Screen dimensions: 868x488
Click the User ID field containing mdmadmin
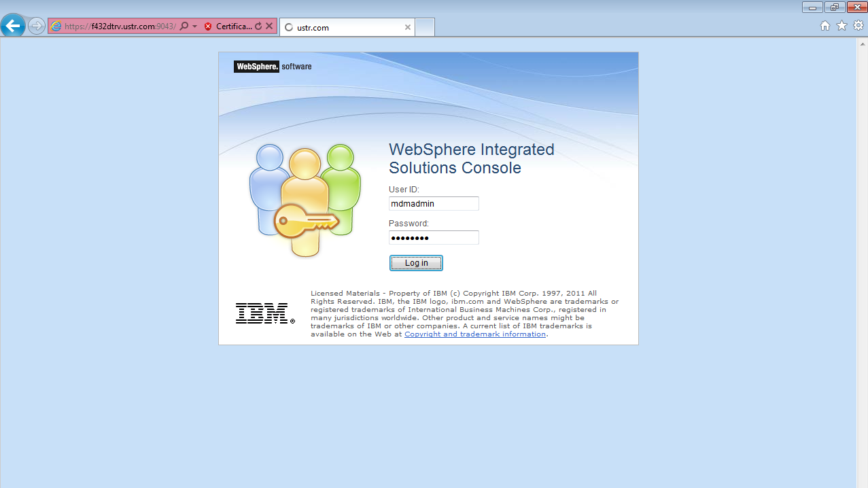(x=434, y=203)
